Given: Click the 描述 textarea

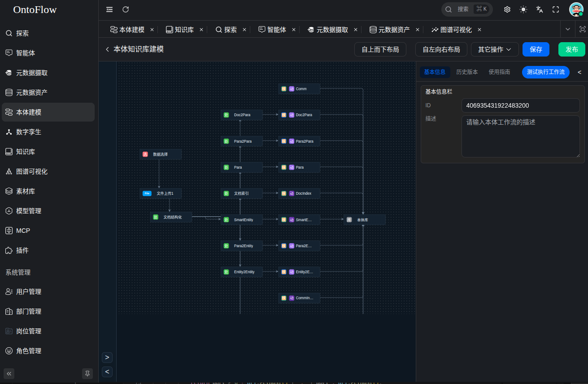Looking at the screenshot, I should pos(521,136).
